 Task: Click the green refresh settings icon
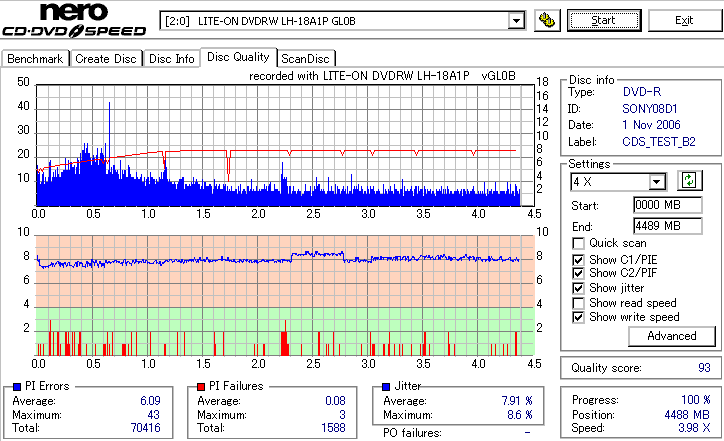click(689, 181)
